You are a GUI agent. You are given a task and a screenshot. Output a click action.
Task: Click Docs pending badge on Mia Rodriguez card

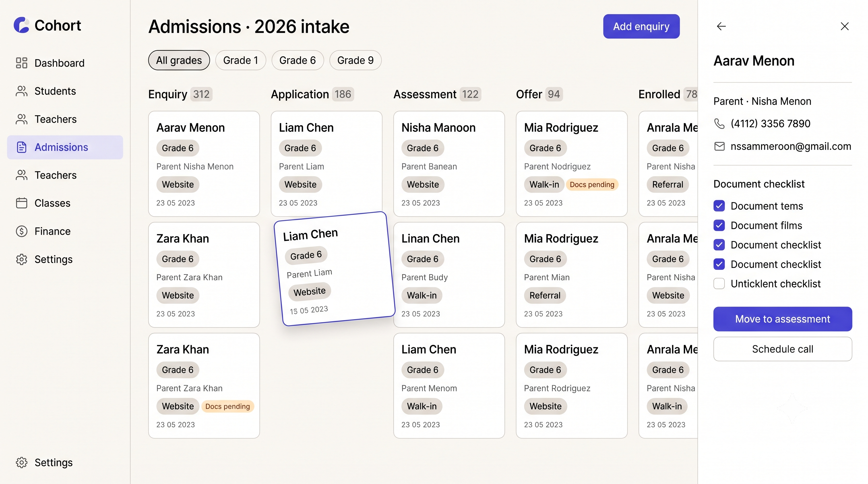pyautogui.click(x=592, y=184)
